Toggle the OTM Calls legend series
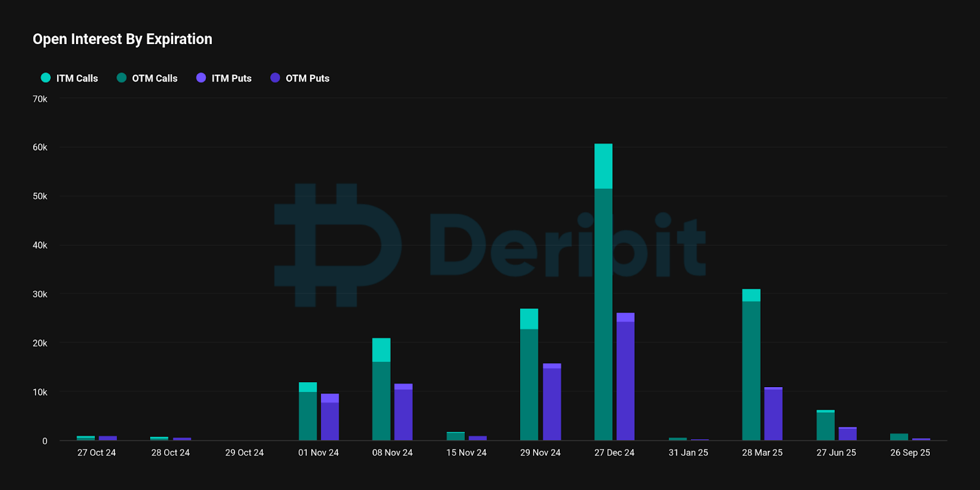 (x=147, y=78)
